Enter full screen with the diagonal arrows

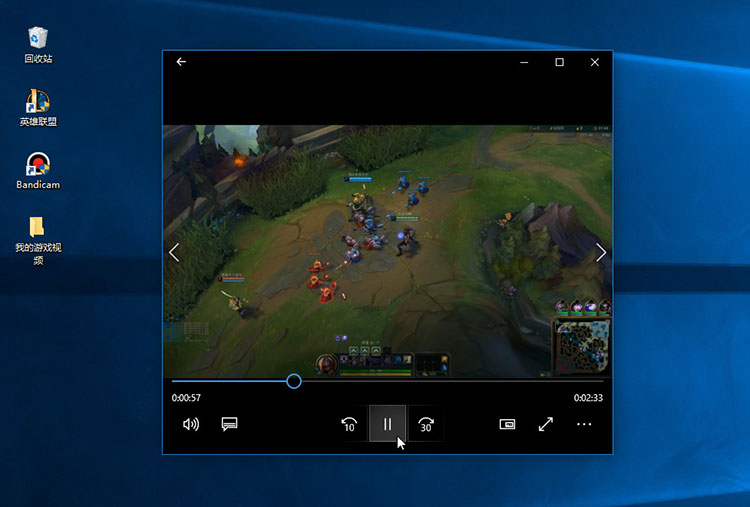(x=545, y=424)
